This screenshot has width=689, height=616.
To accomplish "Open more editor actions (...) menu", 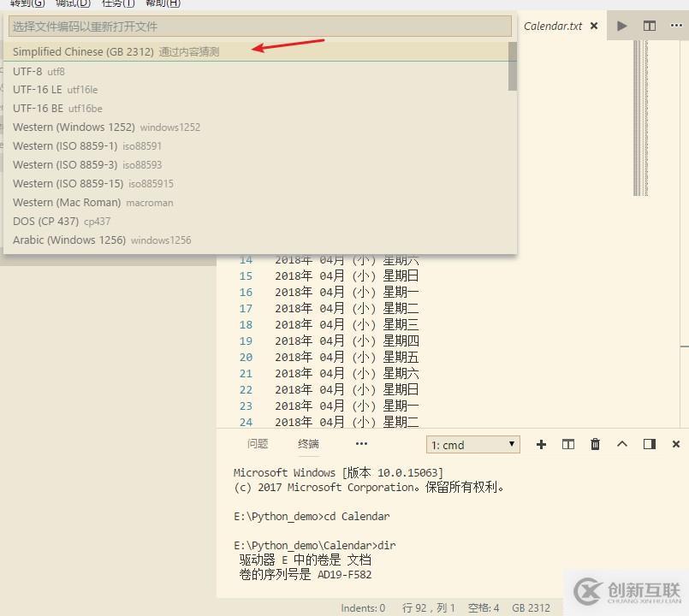I will pyautogui.click(x=676, y=26).
